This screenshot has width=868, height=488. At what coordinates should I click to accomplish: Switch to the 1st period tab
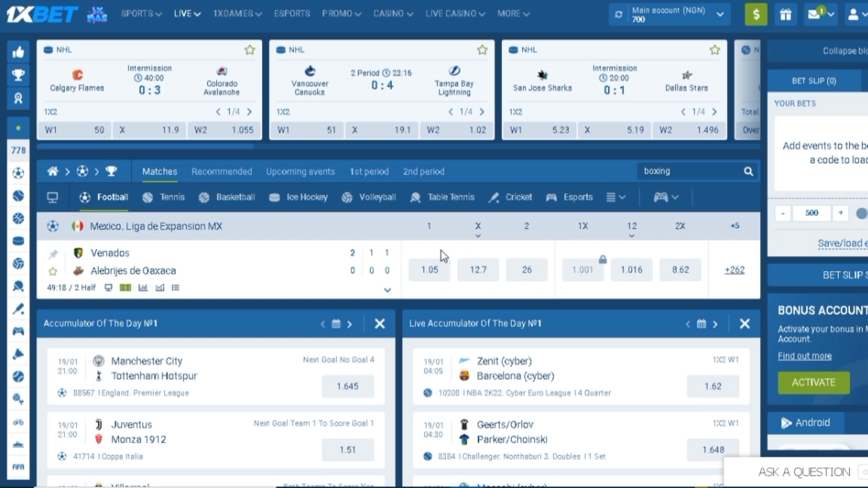point(369,172)
